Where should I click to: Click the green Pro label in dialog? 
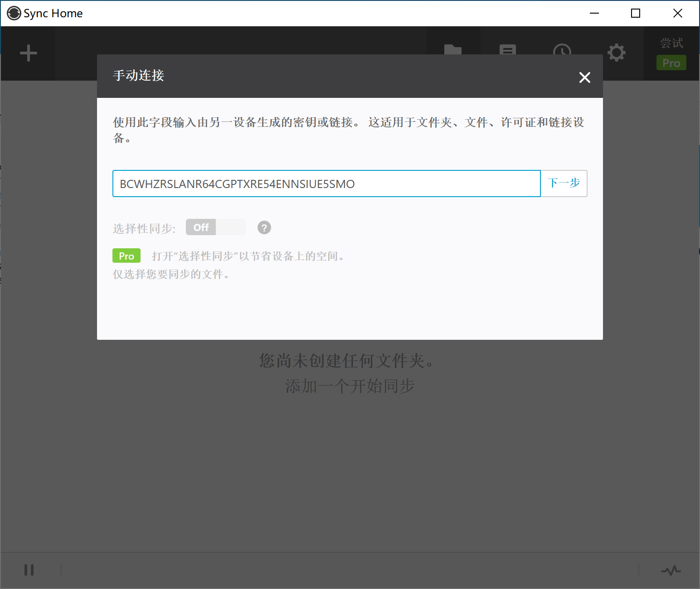(126, 256)
